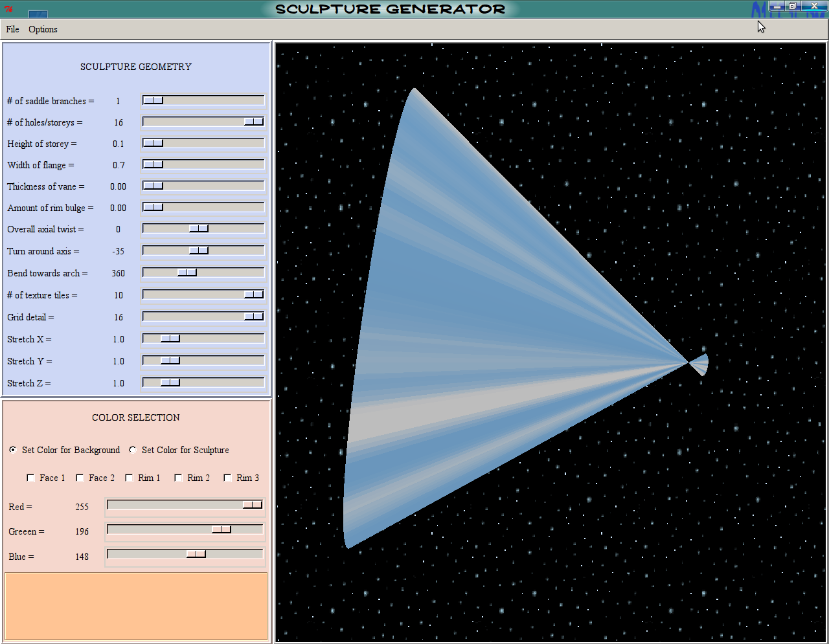Screen dimensions: 829x644
Task: Restore down the Sculpture Generator window
Action: (x=793, y=6)
